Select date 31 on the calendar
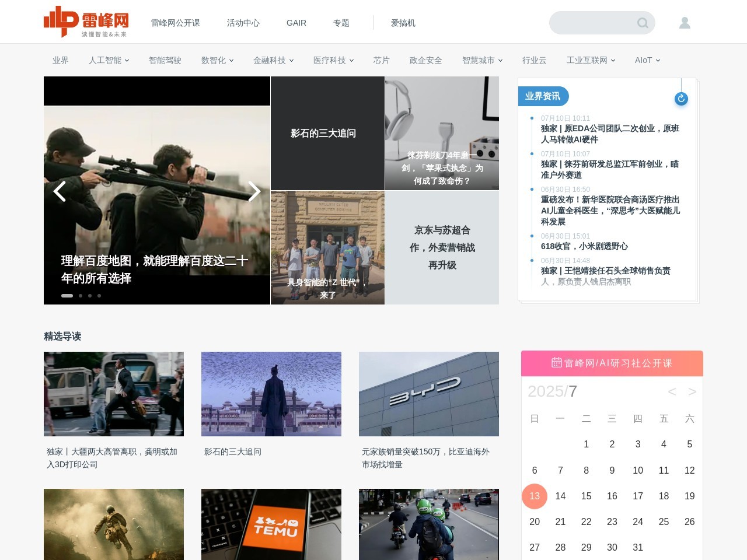747x560 pixels. coord(638,547)
